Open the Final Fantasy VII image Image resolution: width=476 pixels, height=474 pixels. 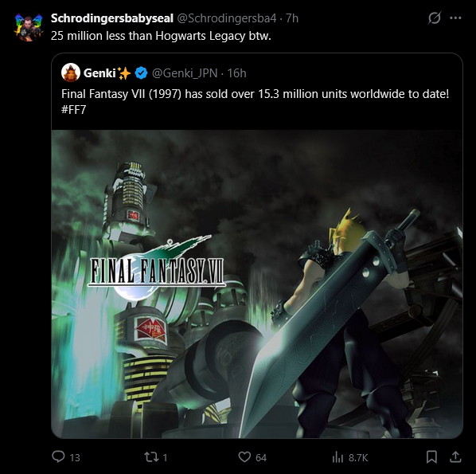257,284
